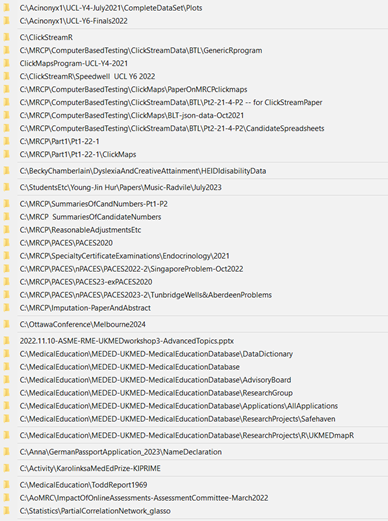
Task: Select ClickMapsProgram-UCL-Y4-2021 text
Action: click(74, 63)
